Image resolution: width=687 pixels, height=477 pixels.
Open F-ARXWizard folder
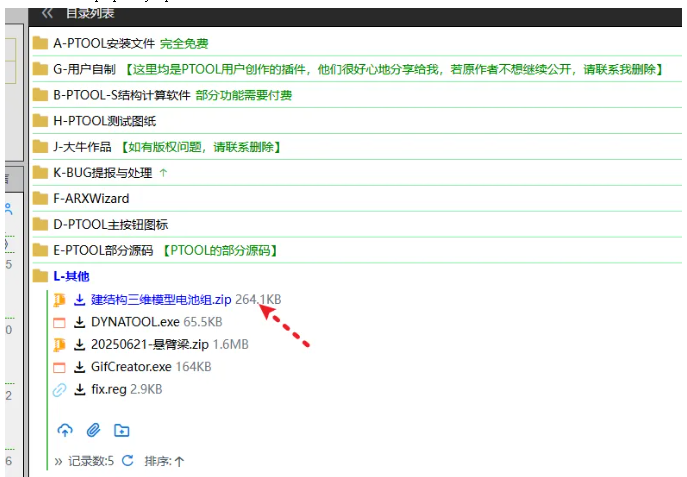[91, 198]
